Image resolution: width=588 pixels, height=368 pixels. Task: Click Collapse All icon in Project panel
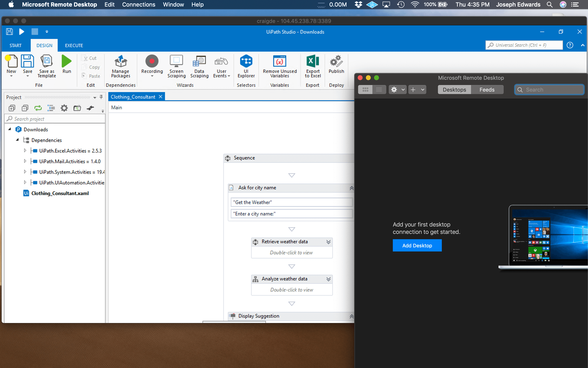coord(25,108)
